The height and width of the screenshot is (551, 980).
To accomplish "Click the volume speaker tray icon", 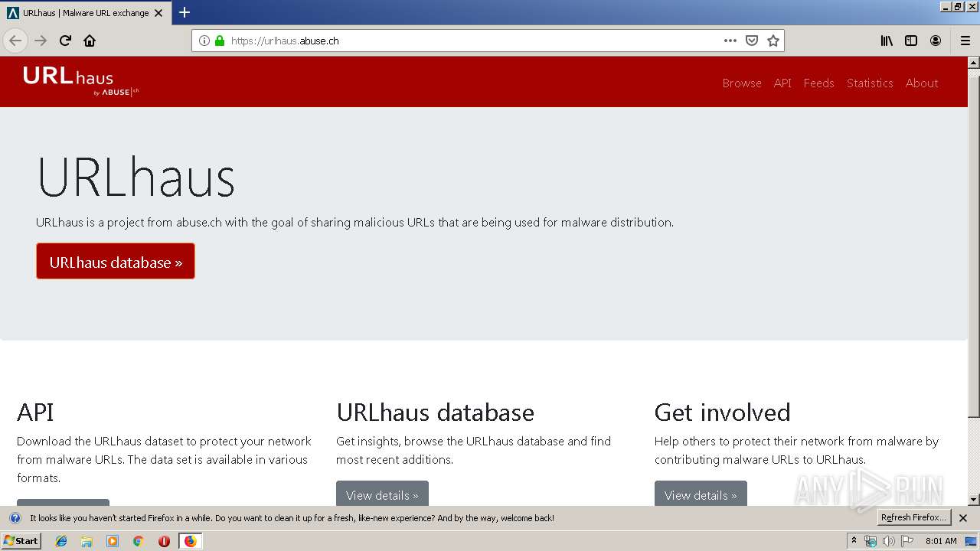I will click(x=888, y=541).
